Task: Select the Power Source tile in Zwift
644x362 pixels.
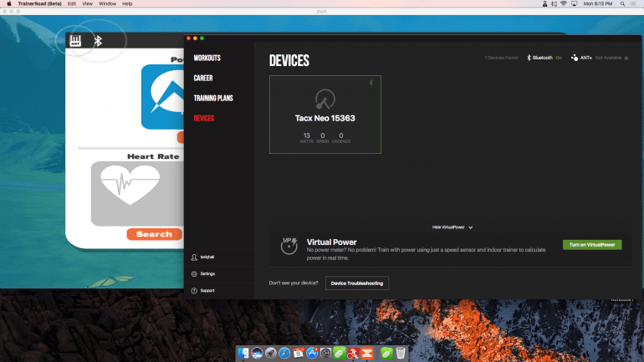Action: (x=162, y=97)
